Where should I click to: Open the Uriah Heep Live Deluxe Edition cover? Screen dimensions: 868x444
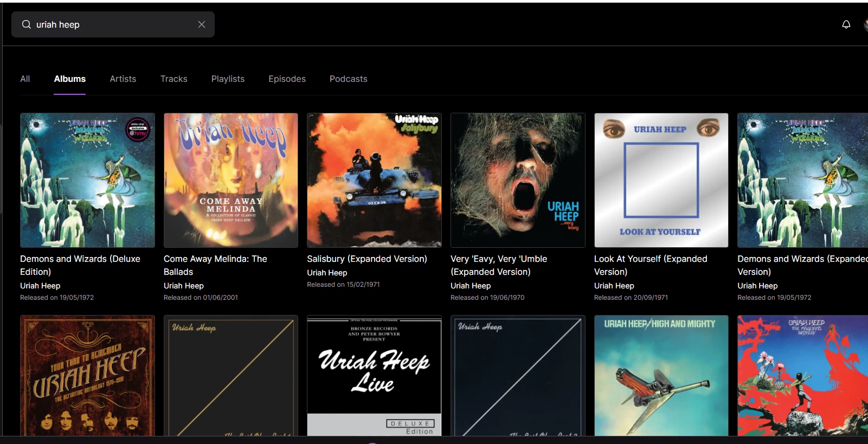[x=374, y=376]
